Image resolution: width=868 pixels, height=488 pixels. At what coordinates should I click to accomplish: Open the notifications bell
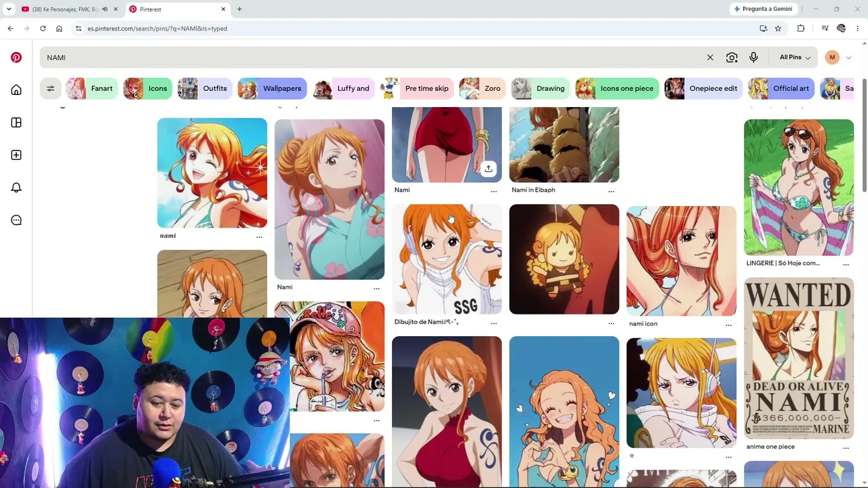[16, 188]
